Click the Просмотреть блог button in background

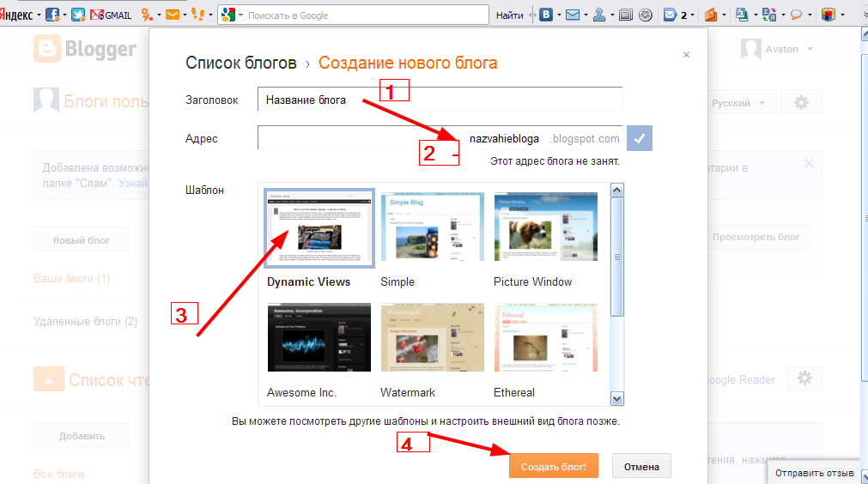click(x=756, y=237)
